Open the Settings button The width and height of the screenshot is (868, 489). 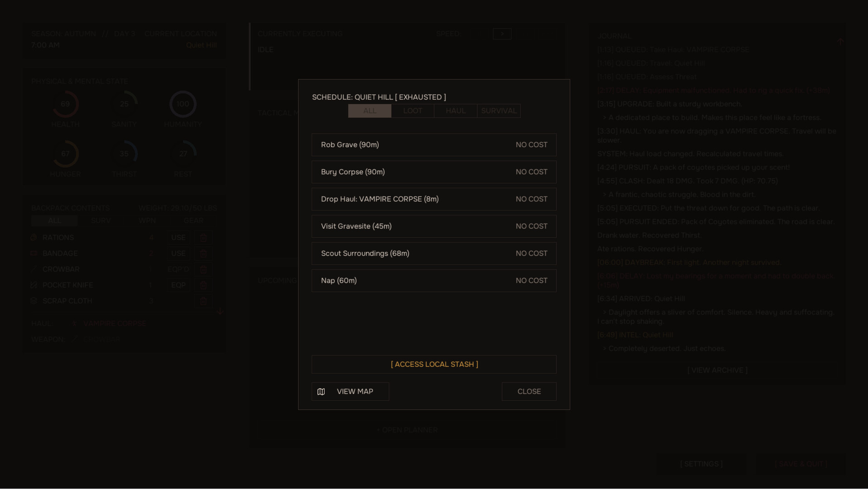701,464
